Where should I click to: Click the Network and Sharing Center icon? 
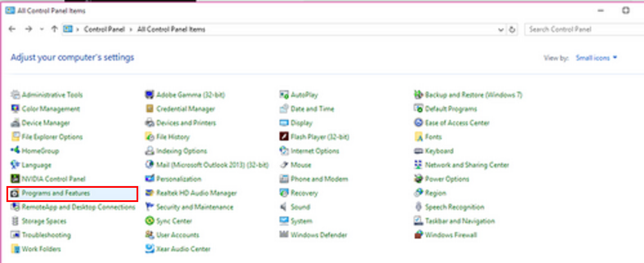click(419, 165)
